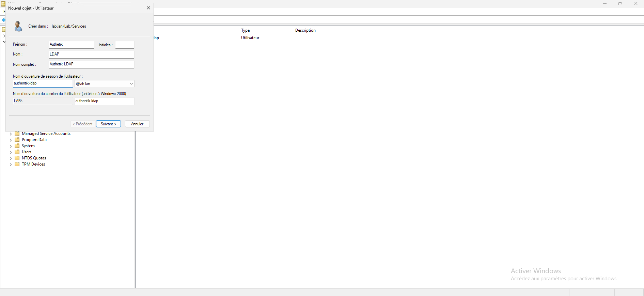Click the user avatar icon in the dialog

coord(18,26)
